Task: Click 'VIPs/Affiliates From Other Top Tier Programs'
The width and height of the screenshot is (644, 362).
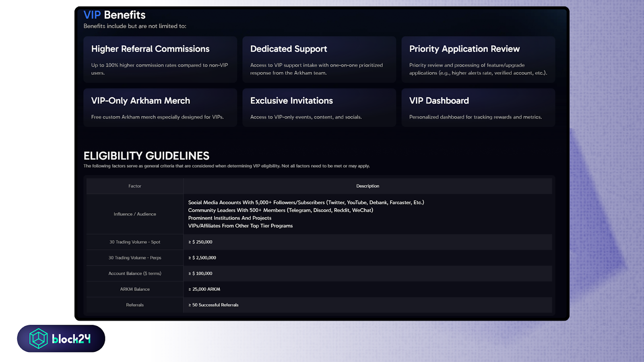Action: pos(240,226)
